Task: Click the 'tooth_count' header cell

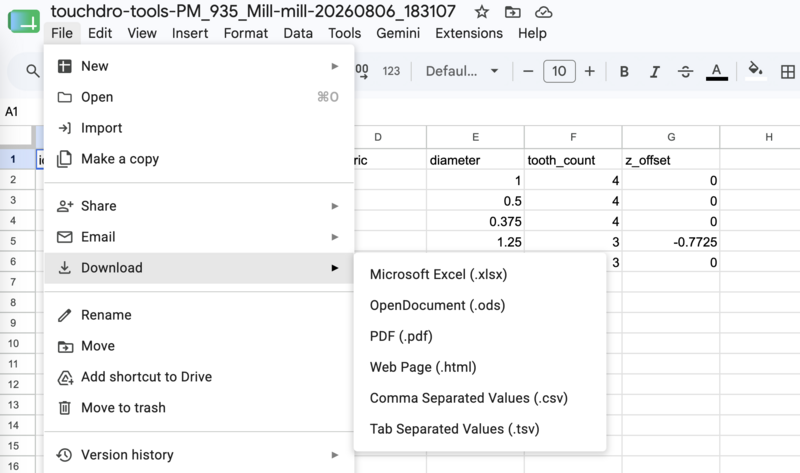Action: [x=573, y=160]
